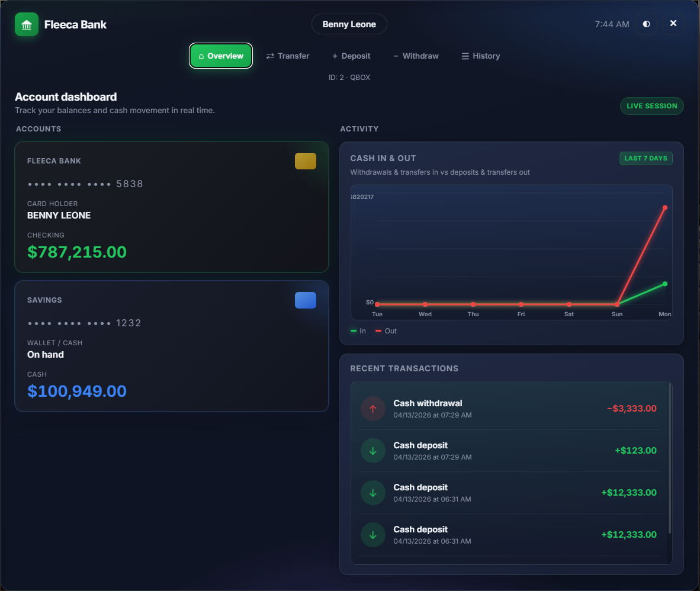This screenshot has width=700, height=591.
Task: Click the transactions list scrollbar
Action: coord(670,458)
